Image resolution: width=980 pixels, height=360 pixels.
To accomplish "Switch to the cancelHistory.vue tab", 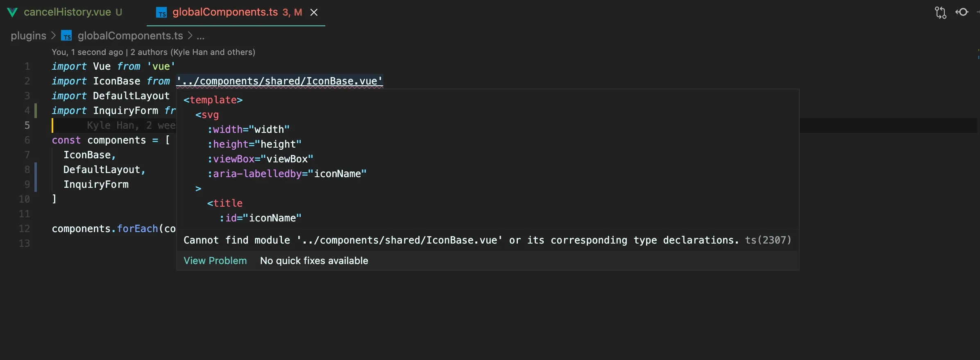I will click(x=67, y=12).
